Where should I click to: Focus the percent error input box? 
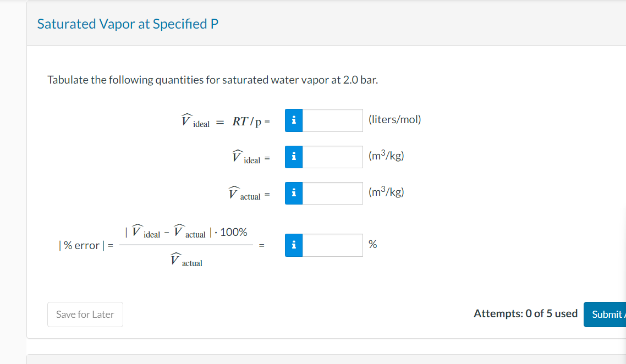tap(332, 245)
